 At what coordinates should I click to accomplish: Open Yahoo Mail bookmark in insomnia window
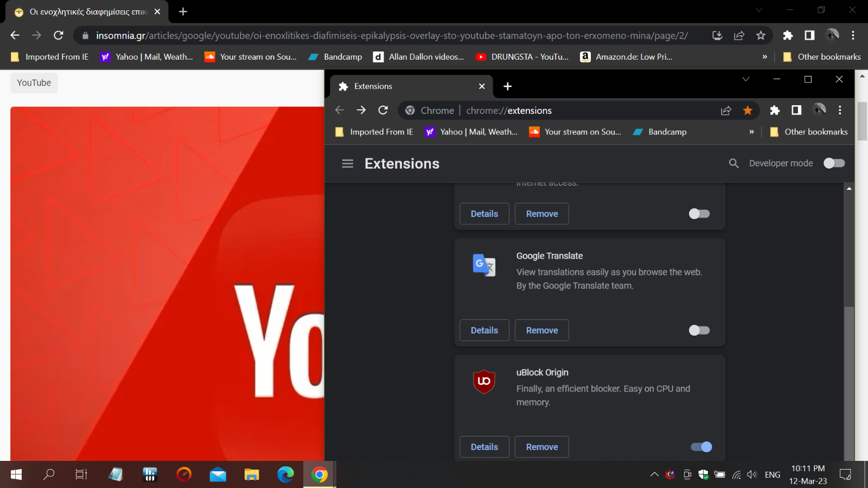pyautogui.click(x=146, y=56)
